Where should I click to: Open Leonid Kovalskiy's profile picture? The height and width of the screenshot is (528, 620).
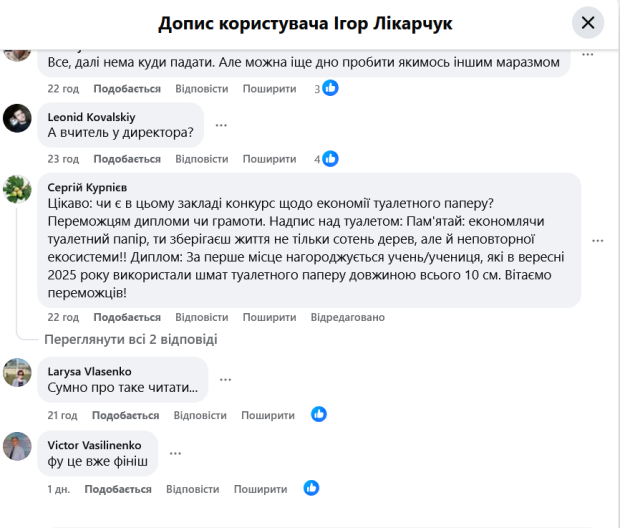click(x=17, y=119)
